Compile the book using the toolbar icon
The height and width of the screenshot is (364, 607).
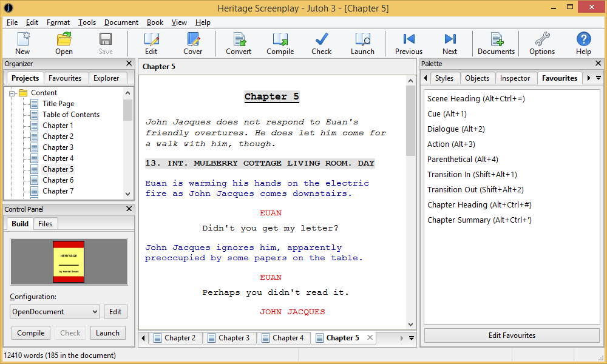[x=280, y=43]
